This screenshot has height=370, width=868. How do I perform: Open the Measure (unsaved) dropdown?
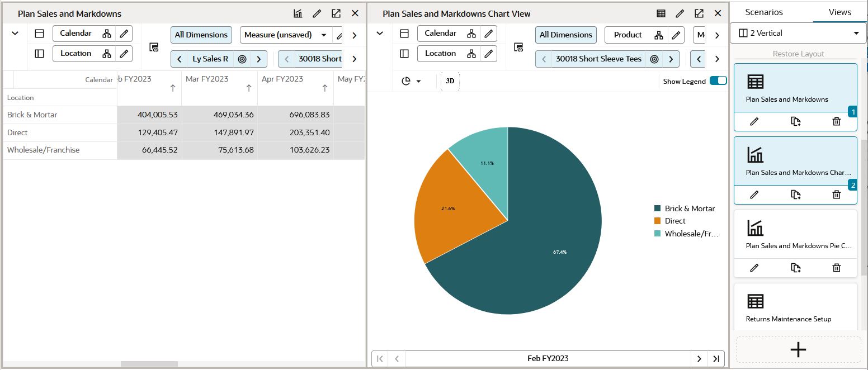(286, 35)
